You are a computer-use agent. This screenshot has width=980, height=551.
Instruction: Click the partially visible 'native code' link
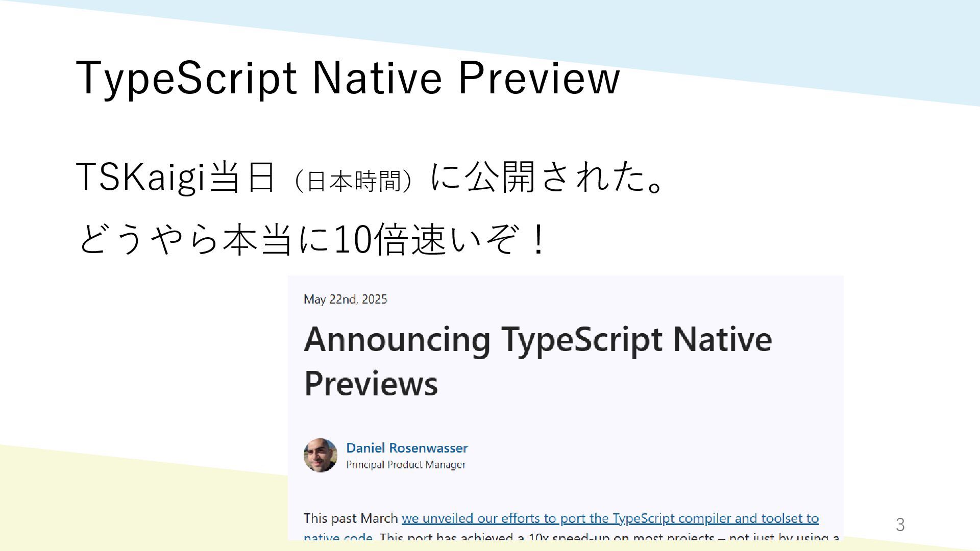pos(338,537)
